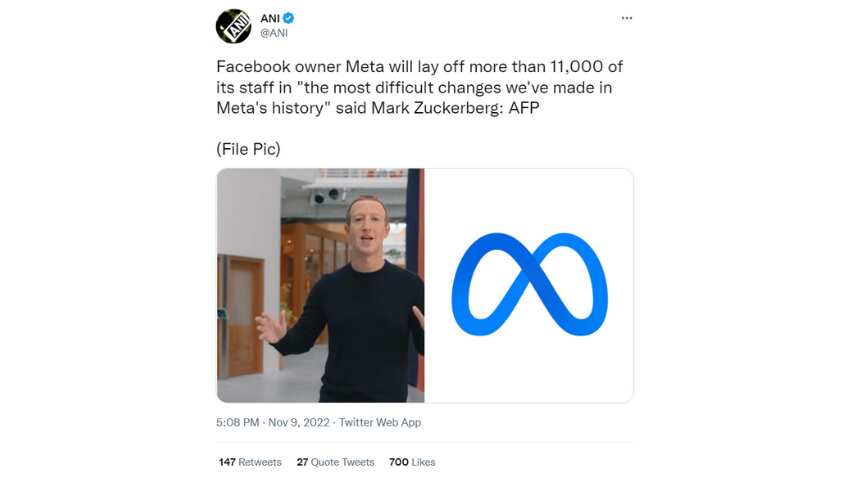
Task: View the 27 Quote Tweets list
Action: click(335, 462)
